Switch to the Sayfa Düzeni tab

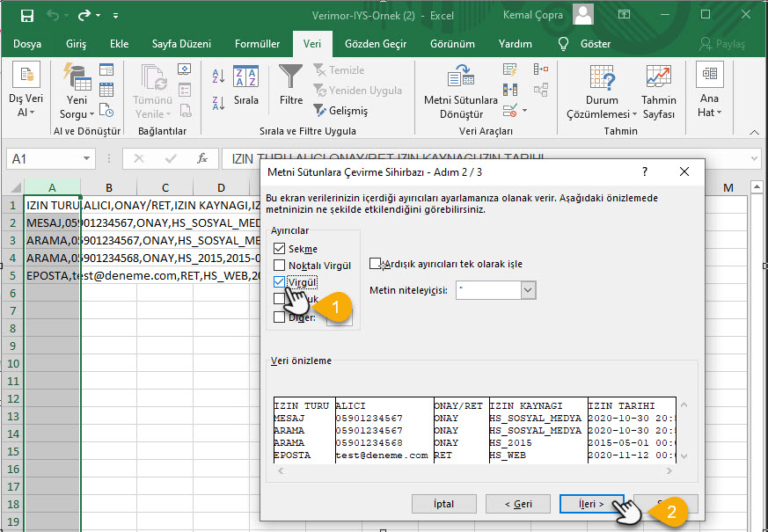tap(181, 44)
